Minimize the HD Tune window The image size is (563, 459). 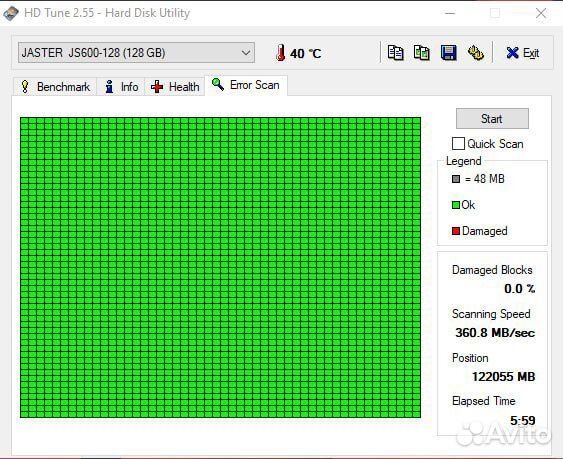(x=450, y=13)
